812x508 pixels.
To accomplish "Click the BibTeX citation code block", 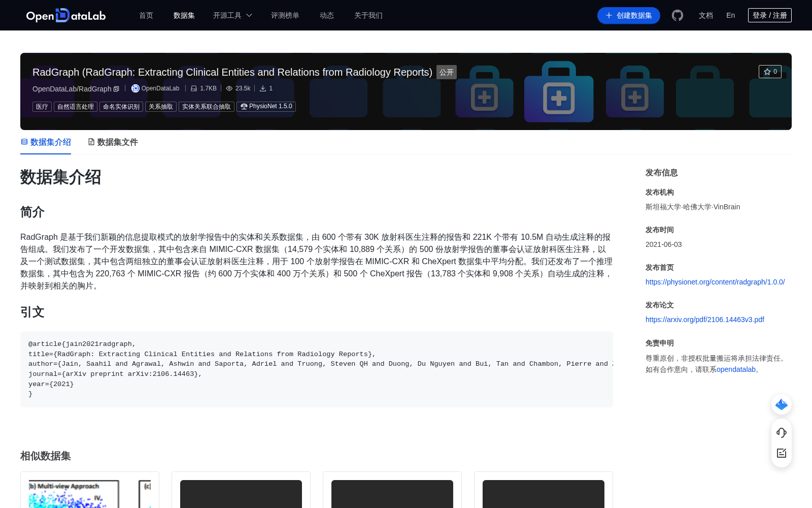I will pos(317,369).
